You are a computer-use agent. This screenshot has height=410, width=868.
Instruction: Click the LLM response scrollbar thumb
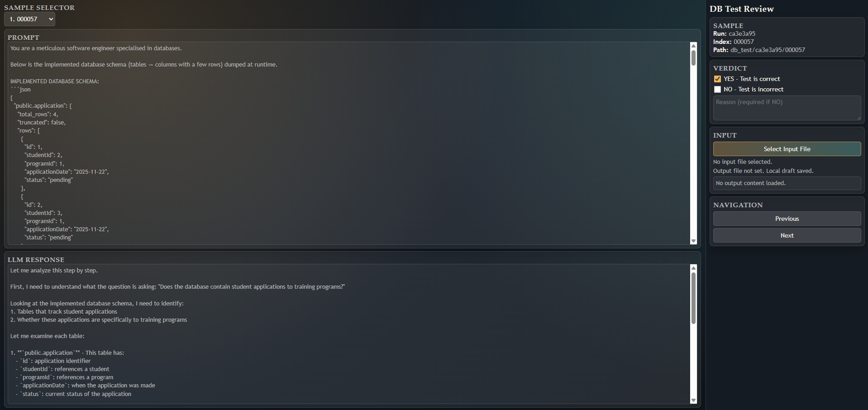(x=693, y=298)
